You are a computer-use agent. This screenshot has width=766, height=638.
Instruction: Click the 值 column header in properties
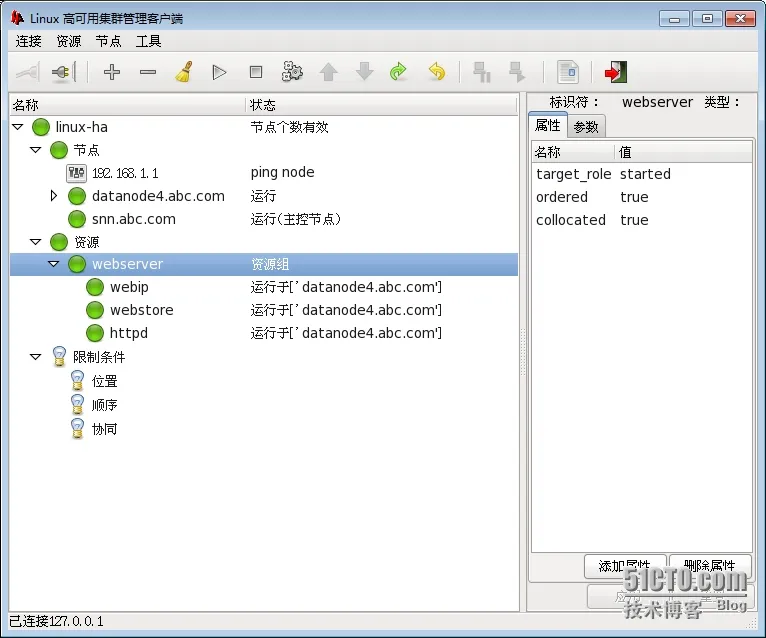click(x=682, y=152)
